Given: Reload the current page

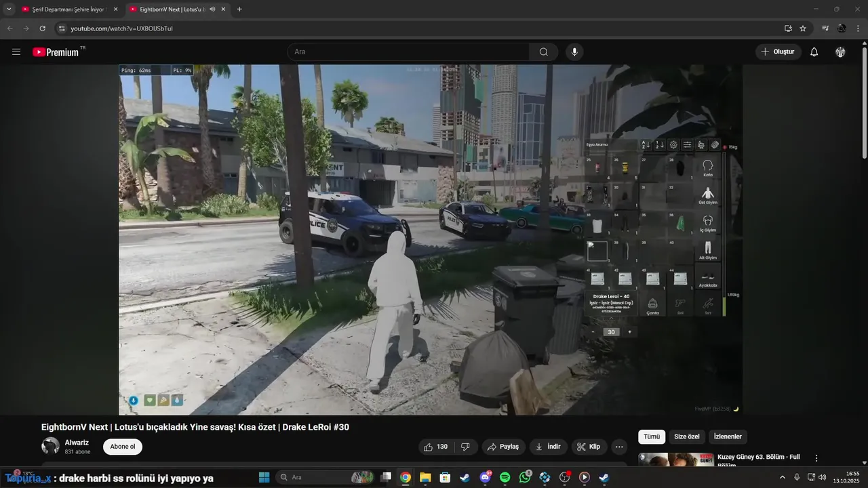Looking at the screenshot, I should click(42, 28).
